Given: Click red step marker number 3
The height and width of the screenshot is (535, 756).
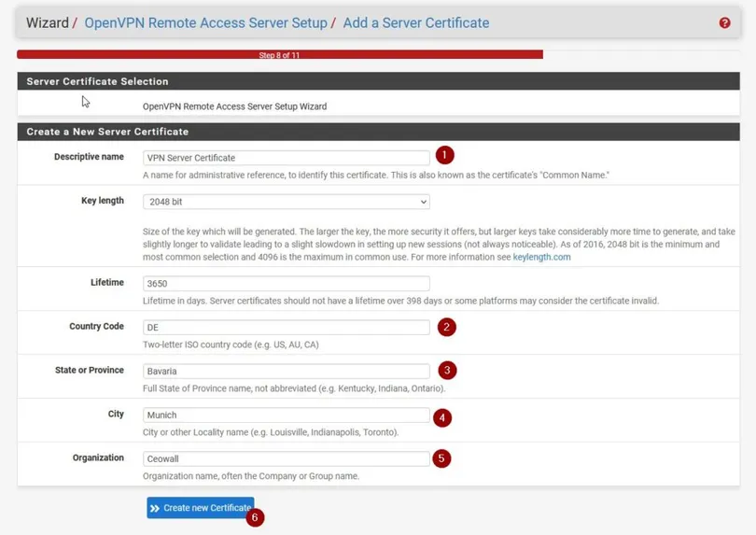Looking at the screenshot, I should coord(447,370).
